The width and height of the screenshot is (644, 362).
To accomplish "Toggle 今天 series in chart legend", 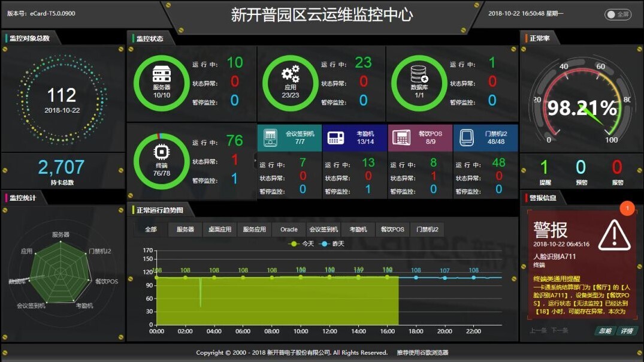I will tap(302, 244).
